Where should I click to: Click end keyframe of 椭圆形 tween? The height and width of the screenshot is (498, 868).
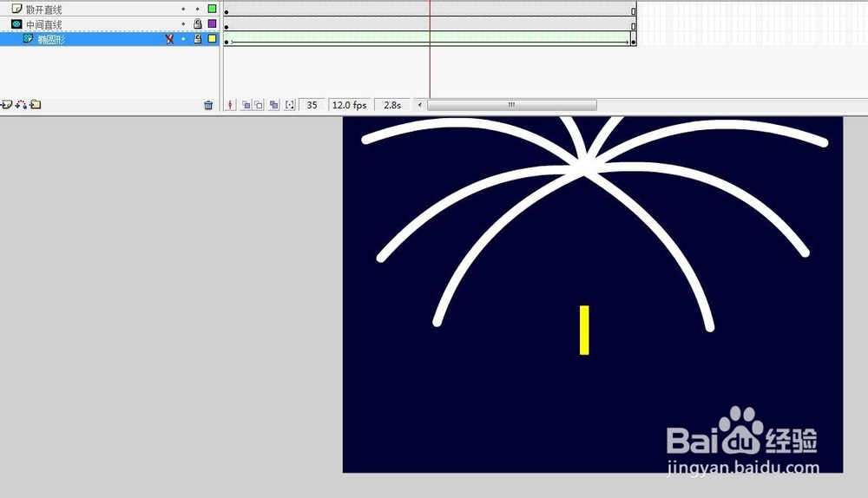pyautogui.click(x=634, y=41)
